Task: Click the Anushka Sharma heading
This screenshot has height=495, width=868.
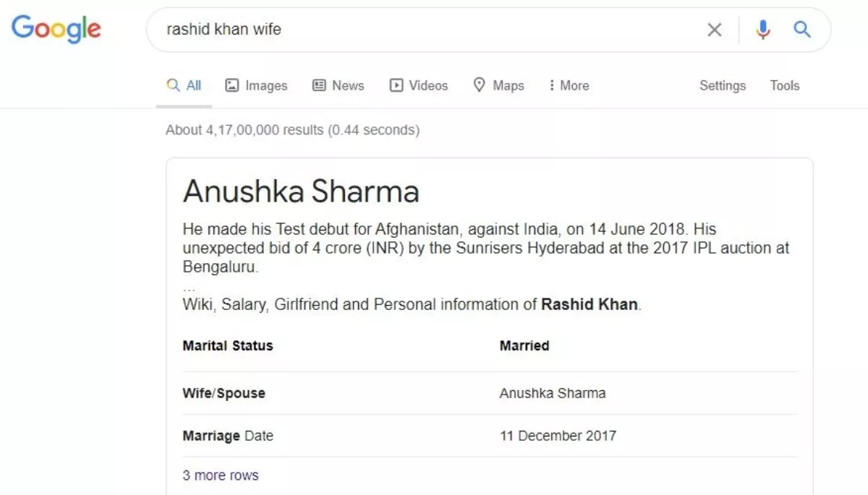Action: [301, 191]
